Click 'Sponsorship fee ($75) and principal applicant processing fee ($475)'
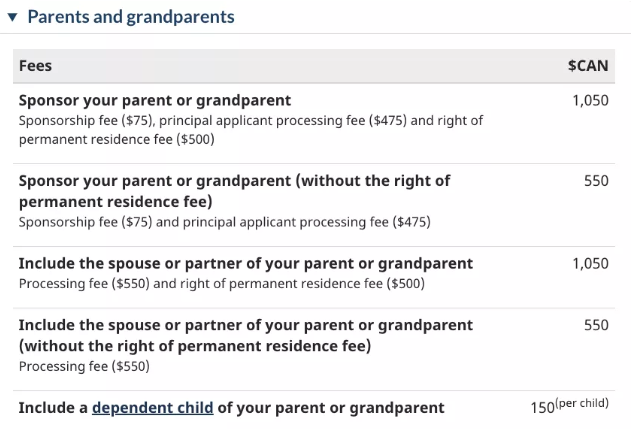The width and height of the screenshot is (637, 429). [224, 222]
